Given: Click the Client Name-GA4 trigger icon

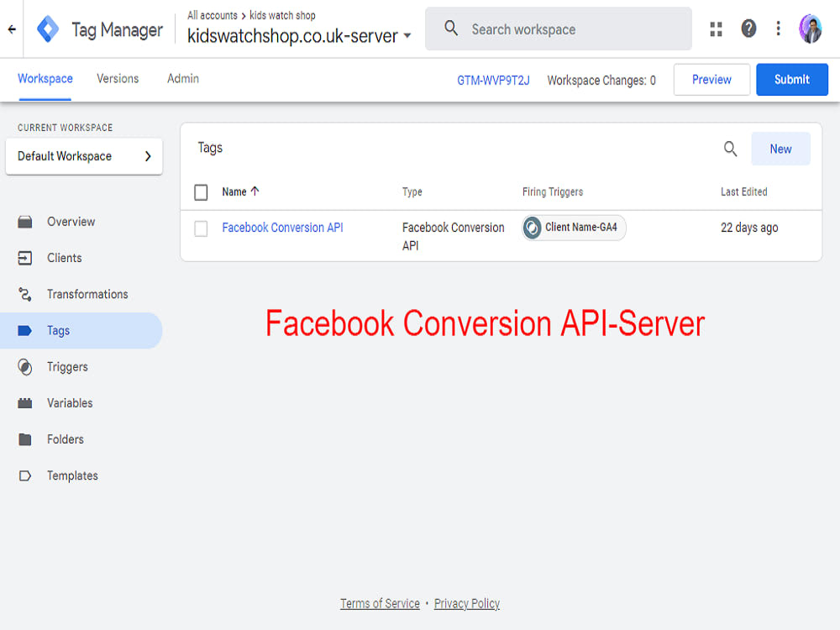Looking at the screenshot, I should [532, 228].
